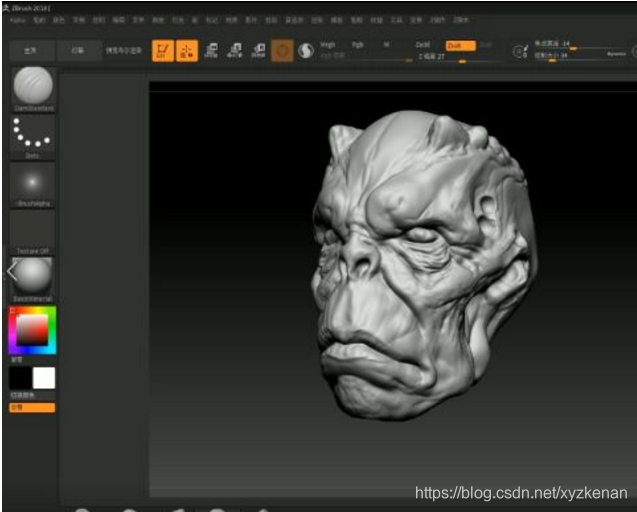
Task: Open the Dots stroke type selector
Action: [x=32, y=137]
